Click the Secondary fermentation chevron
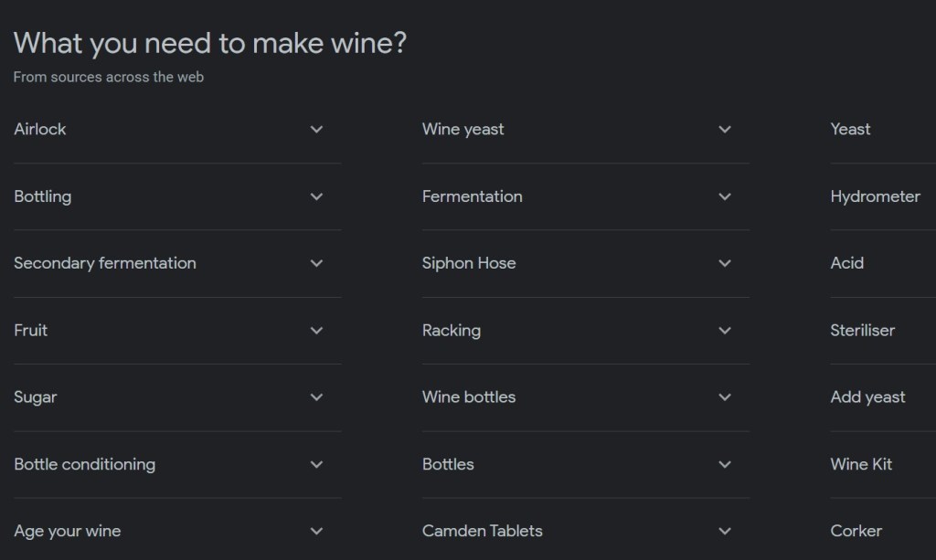This screenshot has height=560, width=936. pyautogui.click(x=316, y=263)
